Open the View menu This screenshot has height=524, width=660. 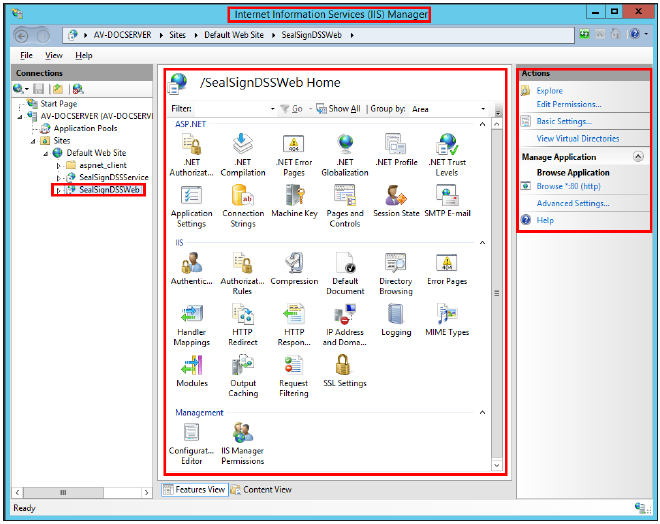[x=53, y=55]
